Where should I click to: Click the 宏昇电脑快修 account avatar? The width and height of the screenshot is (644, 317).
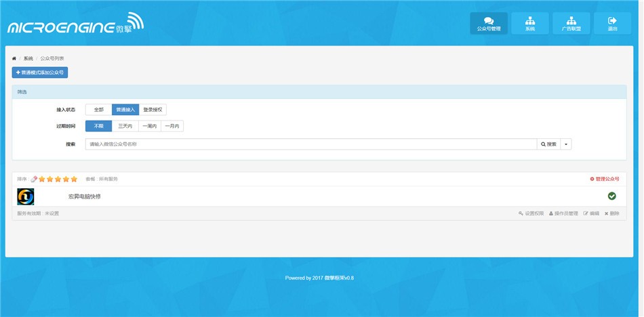(26, 196)
